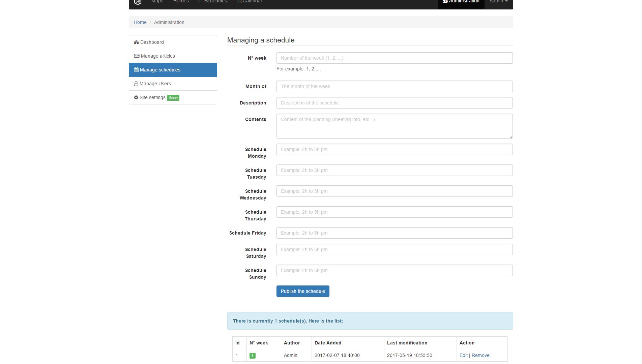
Task: Go to the Home breadcrumb link
Action: 140,22
